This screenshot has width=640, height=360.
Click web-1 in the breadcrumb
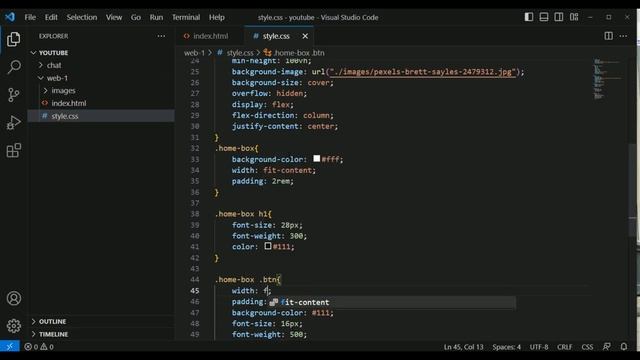(x=194, y=53)
